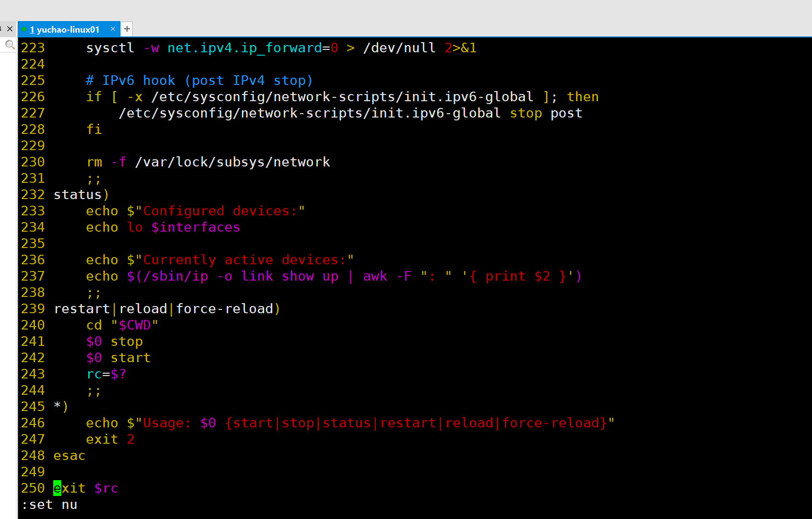812x519 pixels.
Task: Click 'Currently active devices:' string
Action: (x=244, y=260)
